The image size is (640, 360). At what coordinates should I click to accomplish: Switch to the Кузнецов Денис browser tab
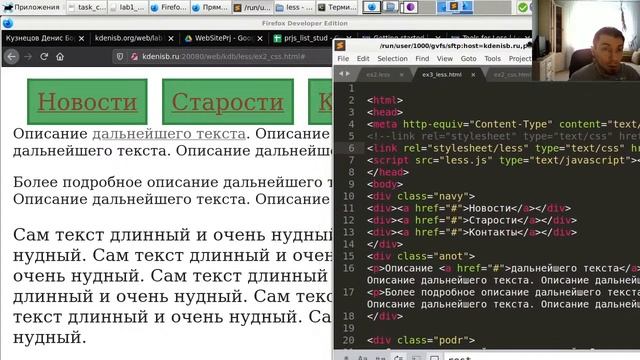pos(40,38)
